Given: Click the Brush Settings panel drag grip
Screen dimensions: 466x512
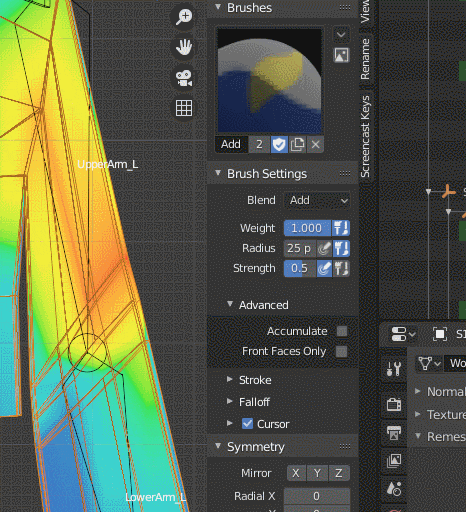Looking at the screenshot, I should (x=345, y=173).
